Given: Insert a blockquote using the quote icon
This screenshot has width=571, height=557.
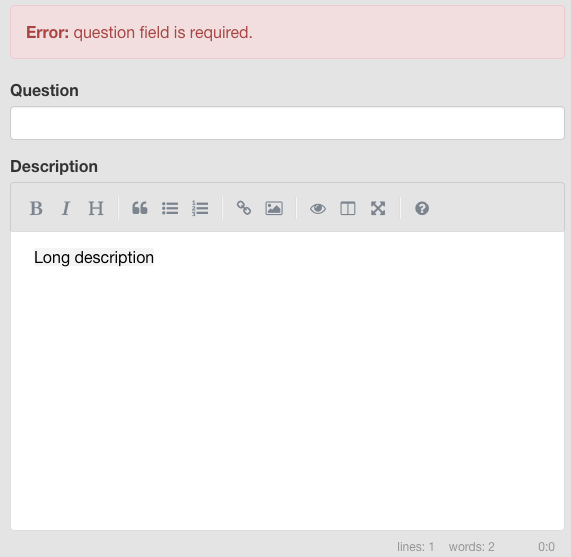Looking at the screenshot, I should pos(140,209).
